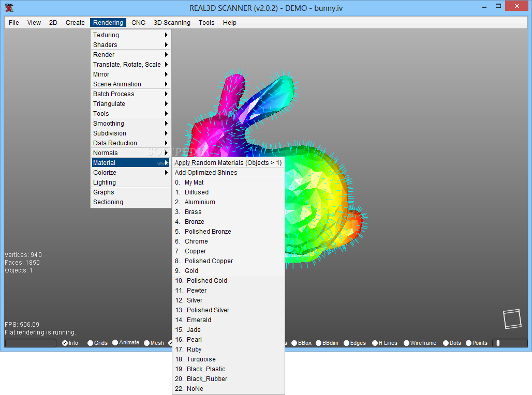This screenshot has width=532, height=395.
Task: Expand the Texturing submenu
Action: coord(130,35)
